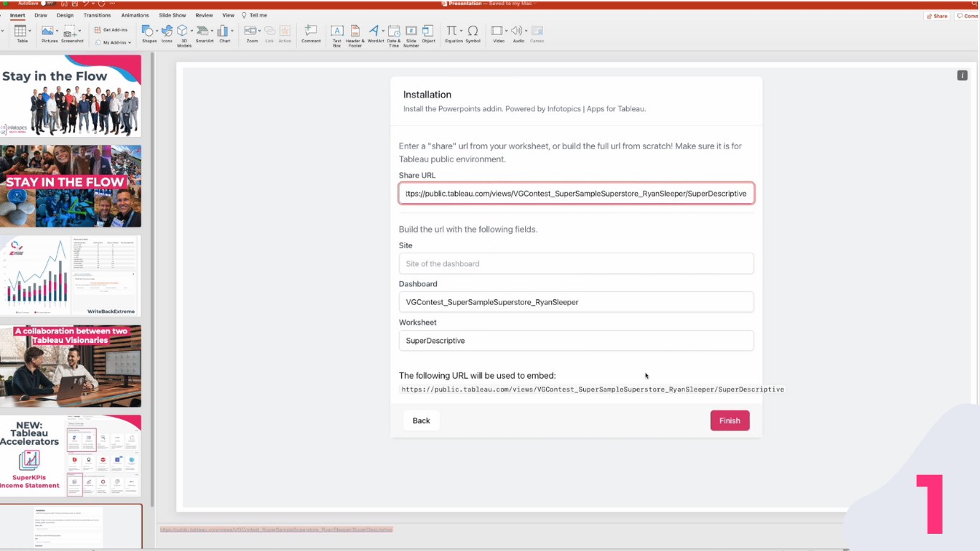Expand the Equation dropdown arrow

[x=461, y=31]
